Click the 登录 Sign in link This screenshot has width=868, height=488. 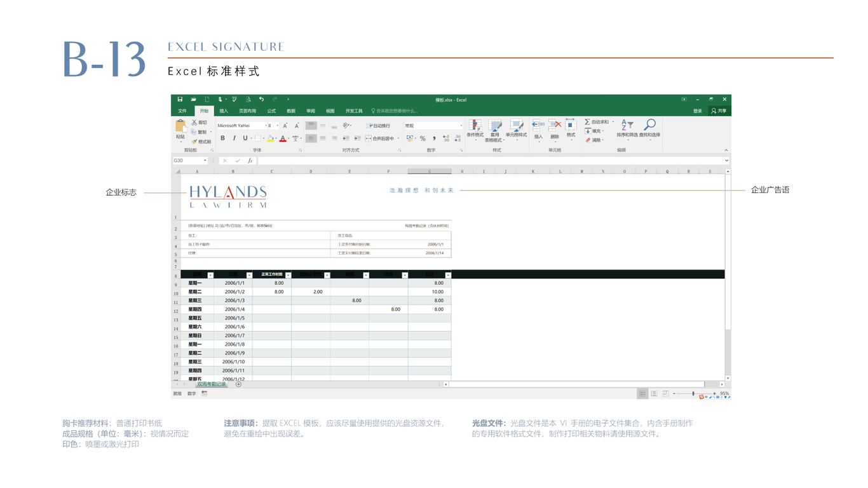(x=698, y=111)
